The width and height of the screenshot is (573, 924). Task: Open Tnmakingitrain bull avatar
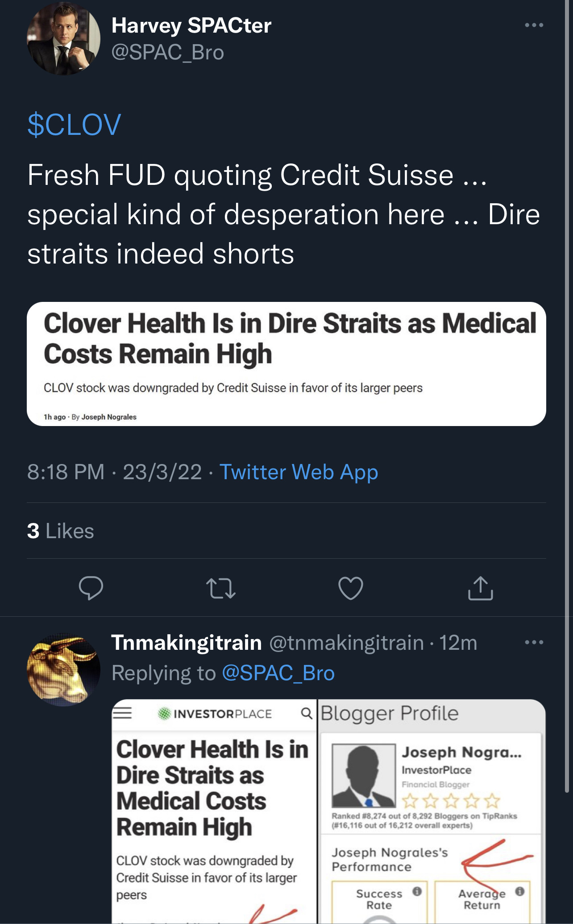63,669
